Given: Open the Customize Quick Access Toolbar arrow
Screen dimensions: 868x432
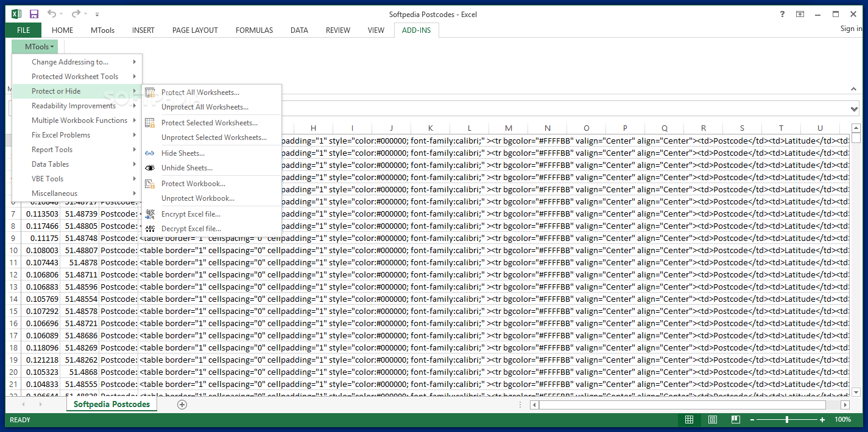Looking at the screenshot, I should [x=97, y=15].
